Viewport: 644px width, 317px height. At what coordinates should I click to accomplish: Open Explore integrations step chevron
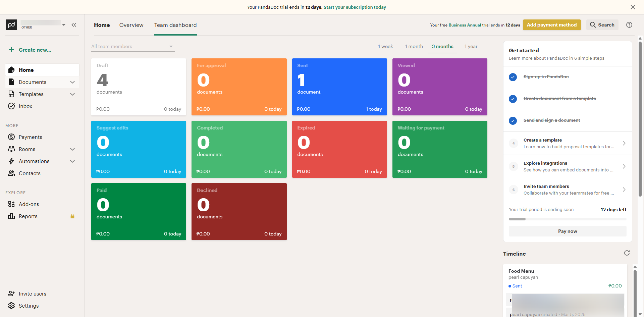pos(624,166)
